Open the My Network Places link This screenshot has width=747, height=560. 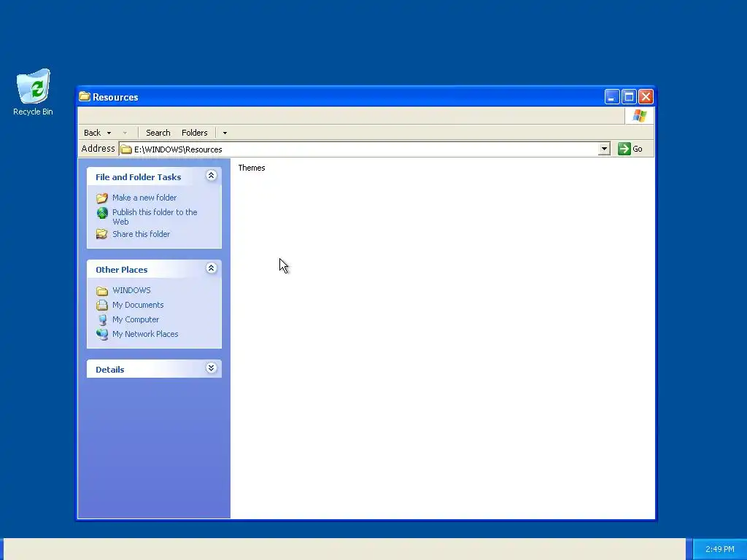pyautogui.click(x=145, y=334)
